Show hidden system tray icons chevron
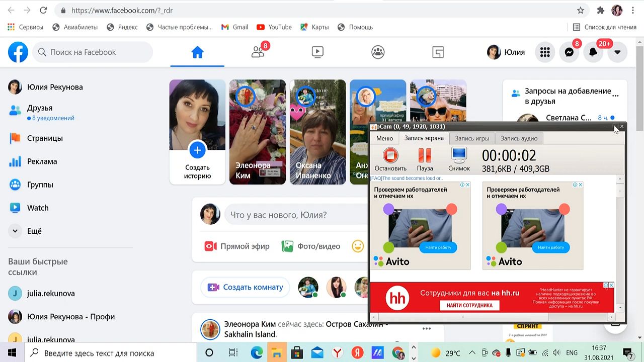 (x=472, y=352)
